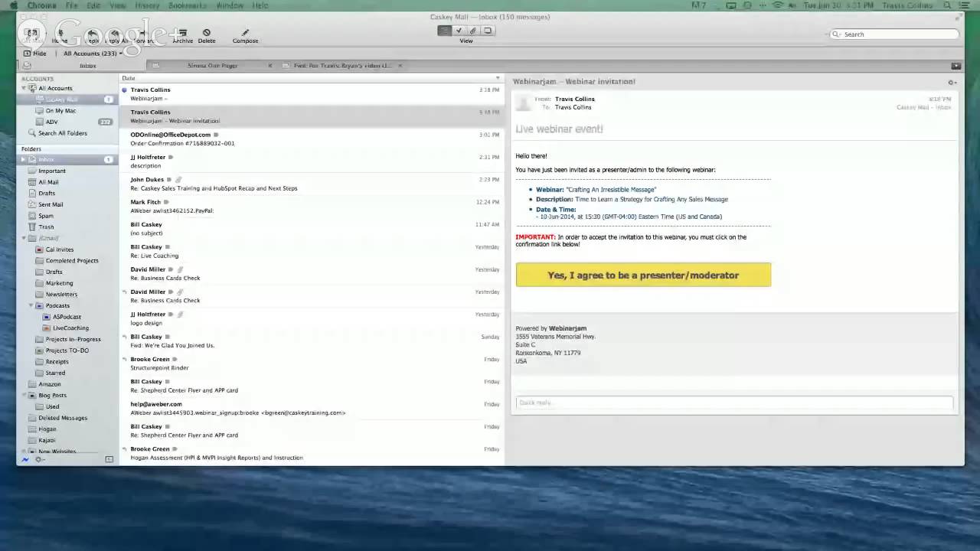
Task: Open Chrome menu in menu bar
Action: [x=42, y=5]
